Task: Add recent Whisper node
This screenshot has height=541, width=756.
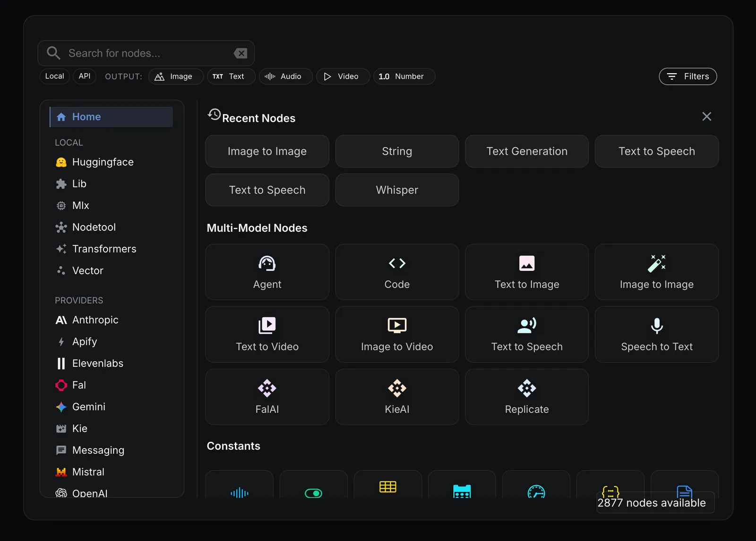Action: pos(397,190)
